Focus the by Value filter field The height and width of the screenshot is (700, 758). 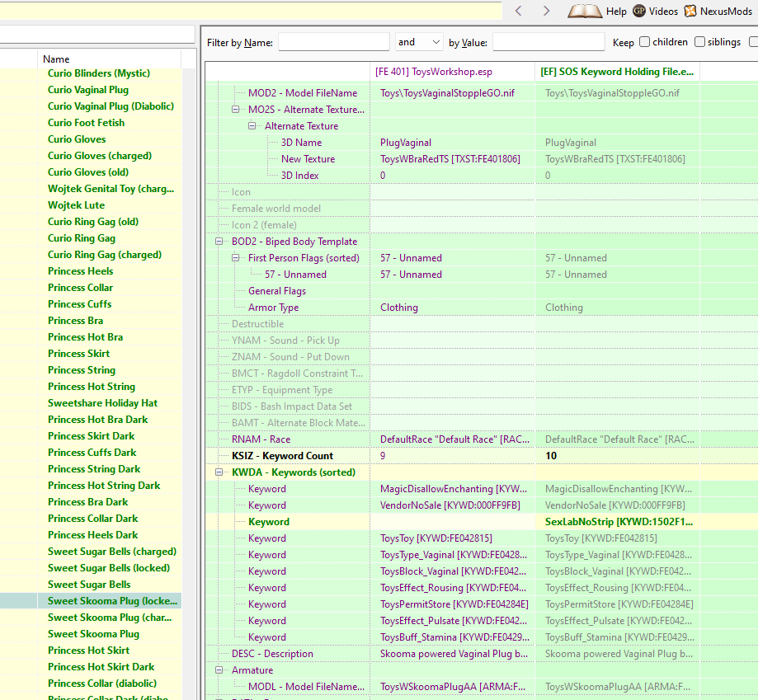coord(548,42)
